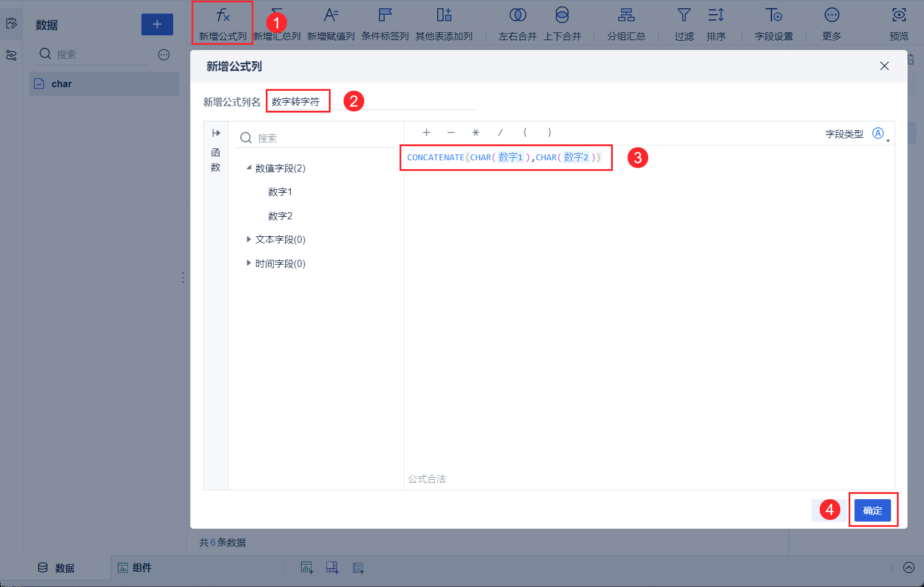
Task: Click the add chart component icon
Action: [x=307, y=568]
